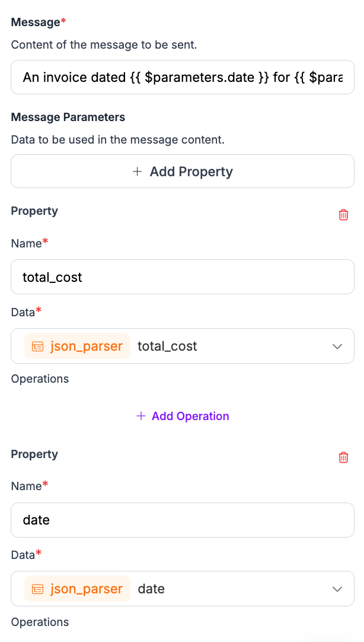
Task: Delete the date property with trash icon
Action: pos(343,457)
